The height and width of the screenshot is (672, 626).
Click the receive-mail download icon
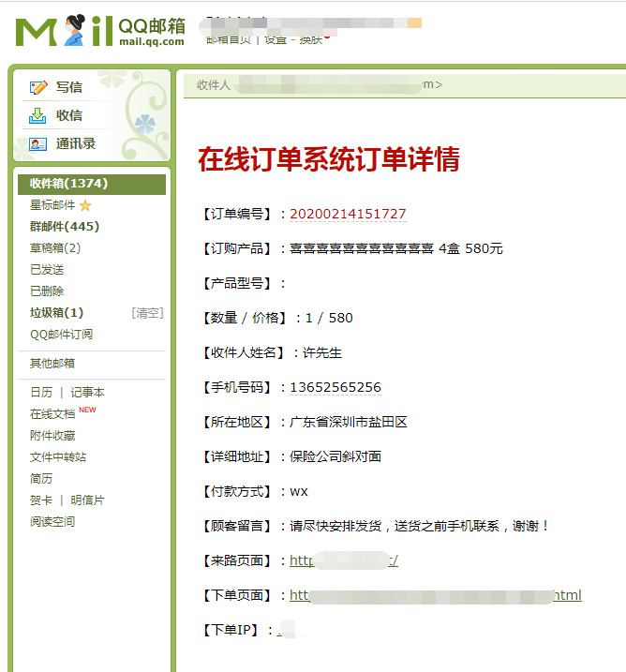click(x=37, y=115)
